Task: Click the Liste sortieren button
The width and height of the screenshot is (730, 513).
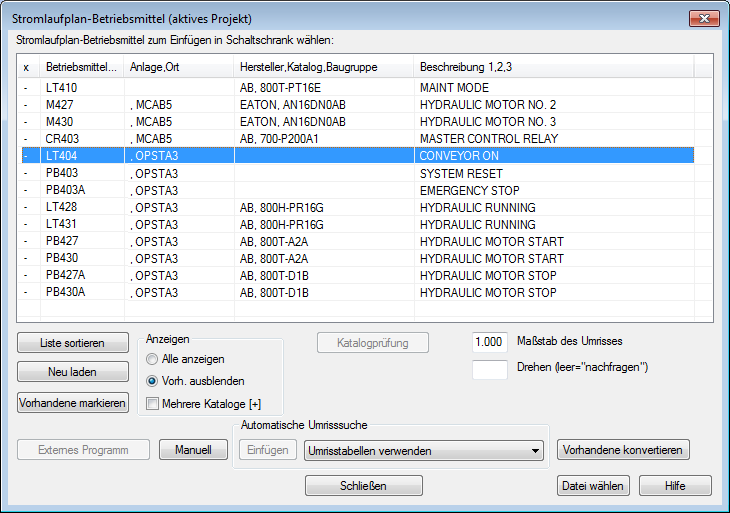Action: point(73,343)
